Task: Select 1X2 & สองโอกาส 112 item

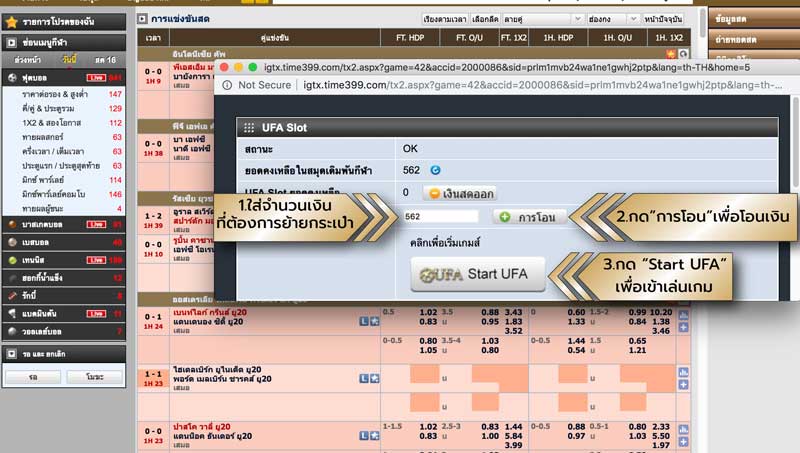Action: pyautogui.click(x=64, y=122)
